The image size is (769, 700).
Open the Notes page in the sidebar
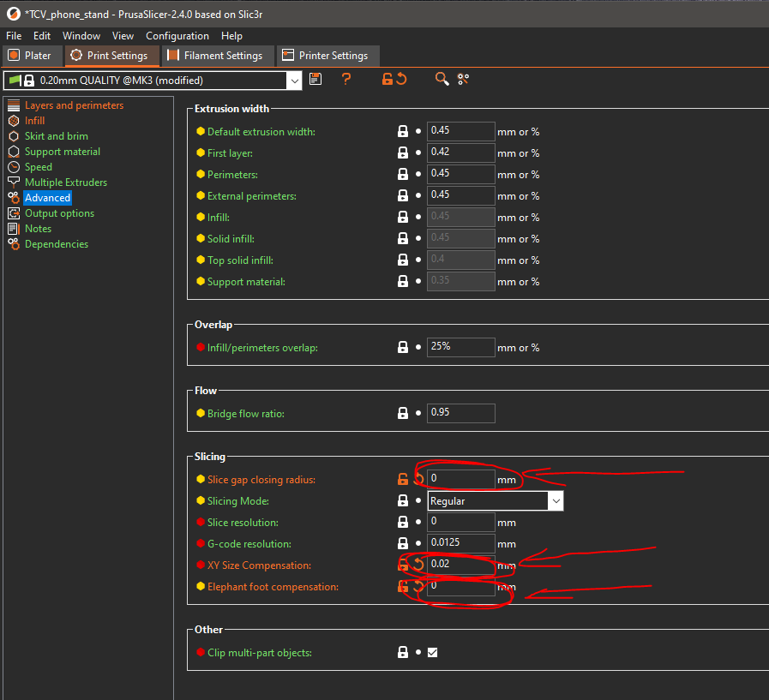click(x=39, y=229)
